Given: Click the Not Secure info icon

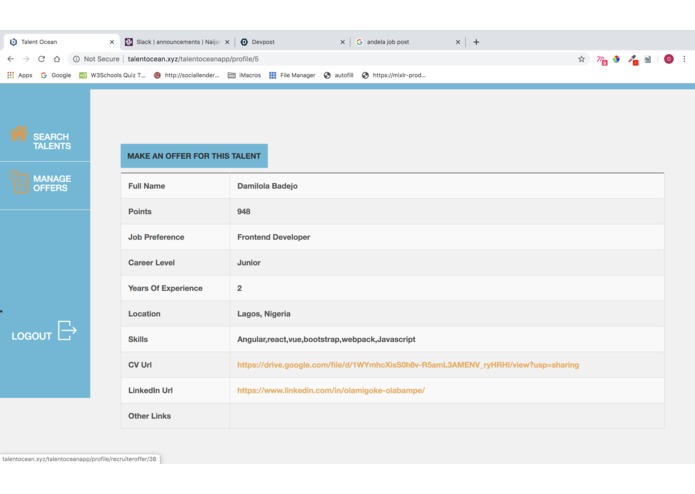Looking at the screenshot, I should click(x=76, y=59).
